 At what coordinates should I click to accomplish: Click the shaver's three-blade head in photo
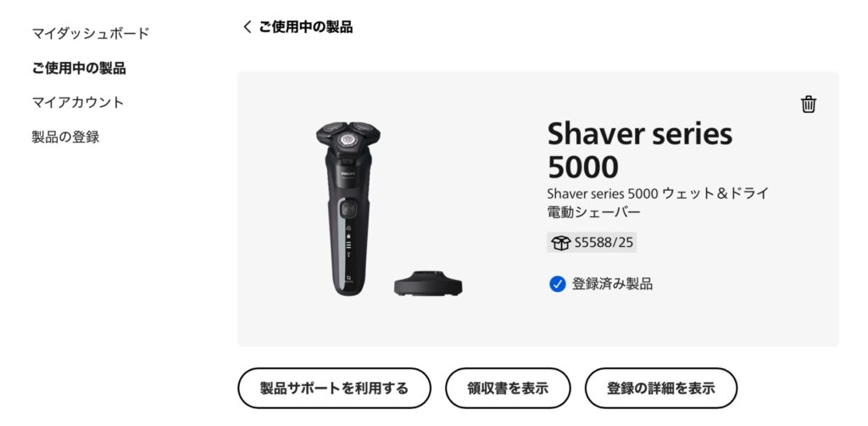pyautogui.click(x=348, y=136)
